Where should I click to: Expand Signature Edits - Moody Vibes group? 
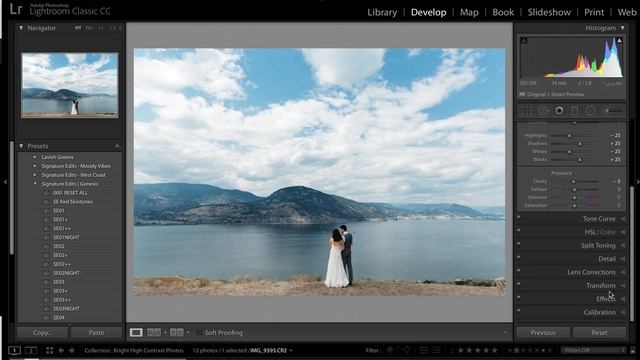coord(34,166)
